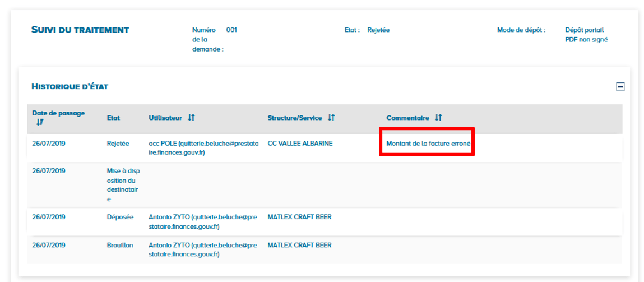Click the request number 001
The height and width of the screenshot is (282, 644).
(231, 30)
